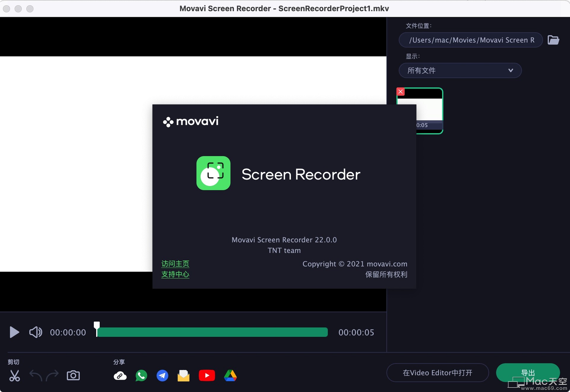Click the movavi logo in About dialog
This screenshot has width=570, height=392.
(191, 121)
